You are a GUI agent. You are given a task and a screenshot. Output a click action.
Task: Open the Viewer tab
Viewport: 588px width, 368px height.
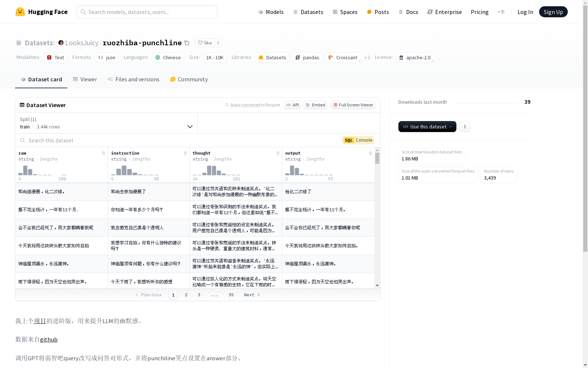pos(85,79)
